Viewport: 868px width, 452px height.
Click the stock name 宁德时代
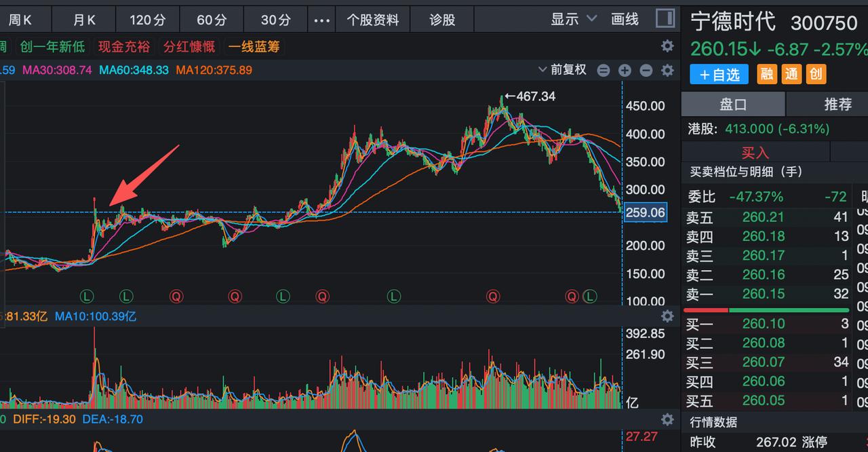[x=733, y=21]
